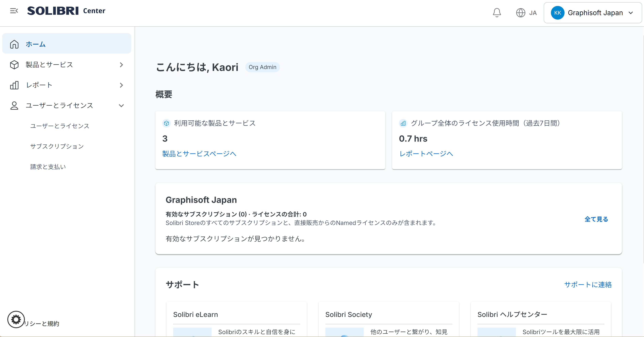
Task: Click the 有効なサブスクリプション (0) summary line
Action: pyautogui.click(x=236, y=214)
